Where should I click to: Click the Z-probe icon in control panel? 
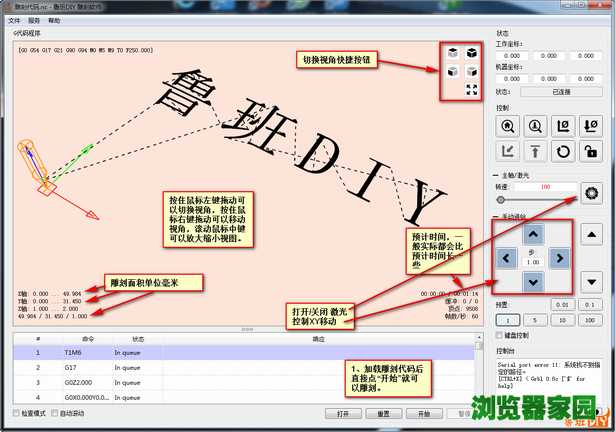pos(536,127)
